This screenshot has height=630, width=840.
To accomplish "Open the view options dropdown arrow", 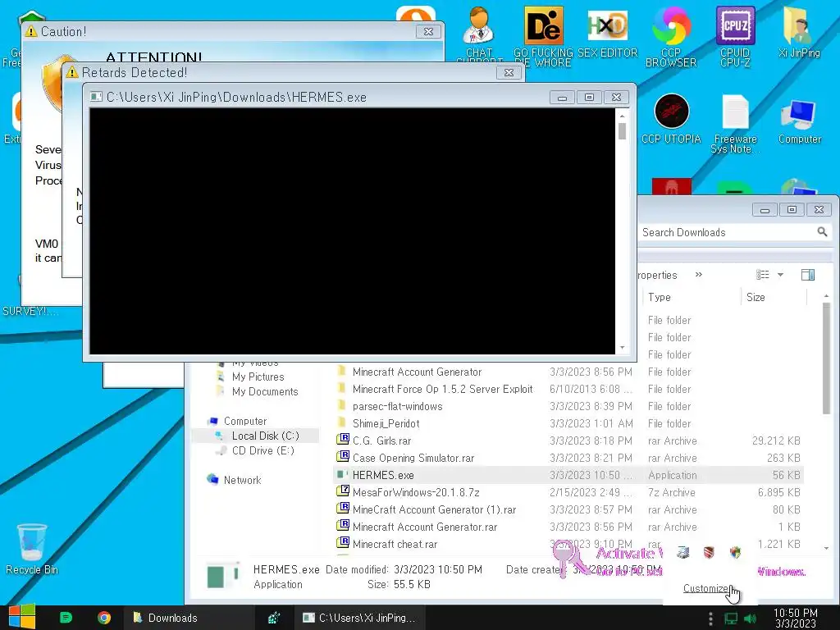I will pos(781,275).
